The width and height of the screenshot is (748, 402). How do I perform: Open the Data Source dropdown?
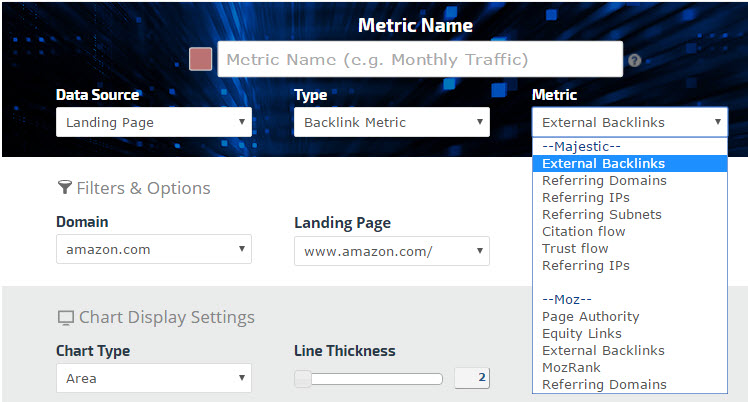(x=153, y=123)
